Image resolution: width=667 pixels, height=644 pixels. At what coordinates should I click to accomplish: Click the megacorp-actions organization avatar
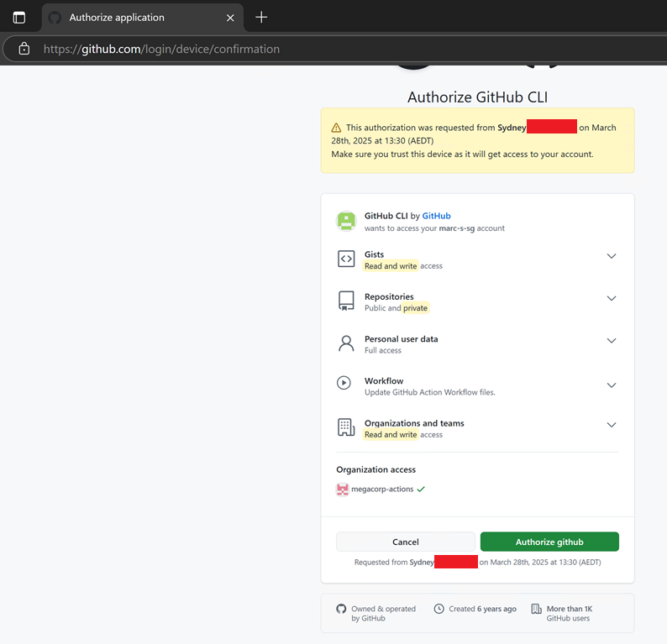click(x=343, y=490)
